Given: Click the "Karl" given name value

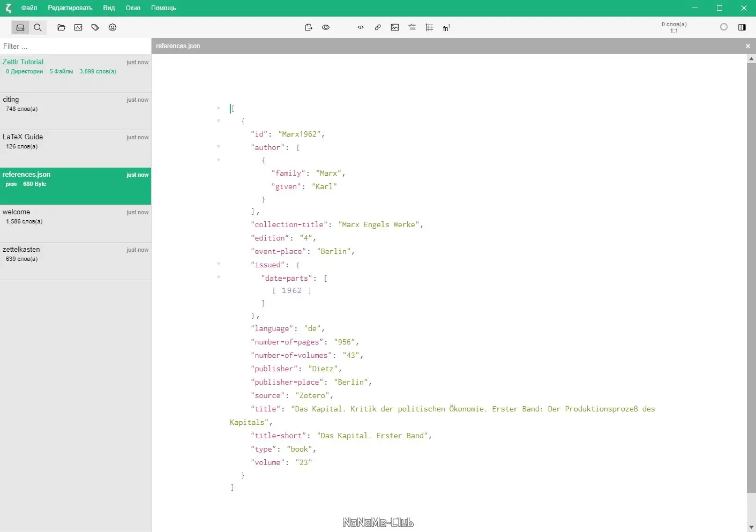Looking at the screenshot, I should 324,186.
